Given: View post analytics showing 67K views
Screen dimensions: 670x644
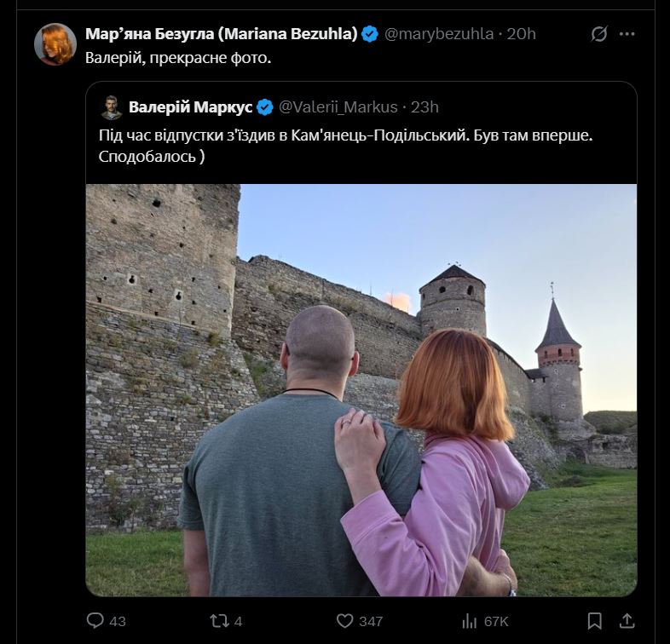Looking at the screenshot, I should [x=470, y=621].
